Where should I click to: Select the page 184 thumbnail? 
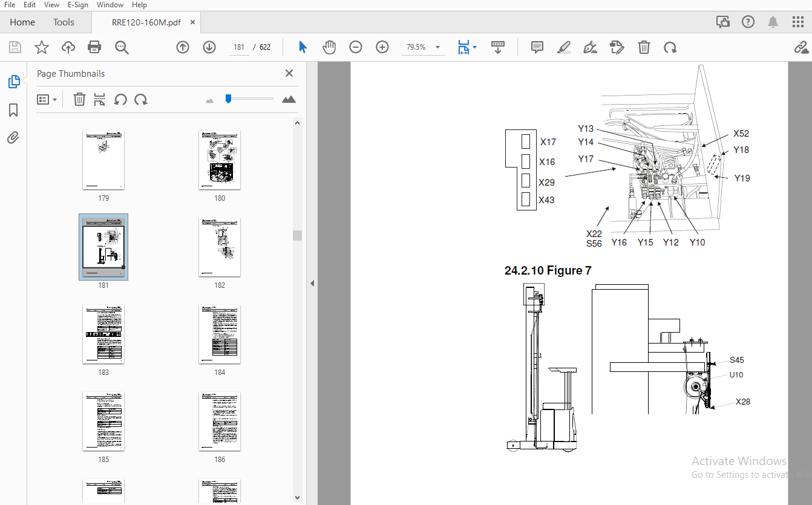pyautogui.click(x=220, y=334)
